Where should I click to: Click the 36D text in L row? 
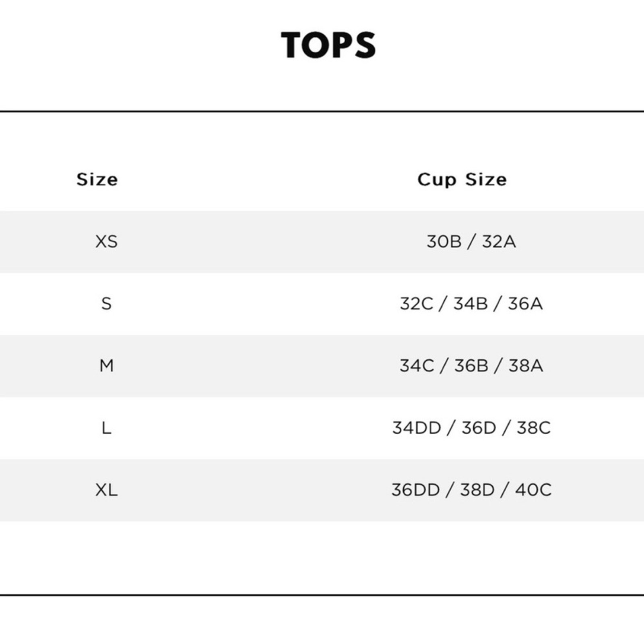[479, 428]
